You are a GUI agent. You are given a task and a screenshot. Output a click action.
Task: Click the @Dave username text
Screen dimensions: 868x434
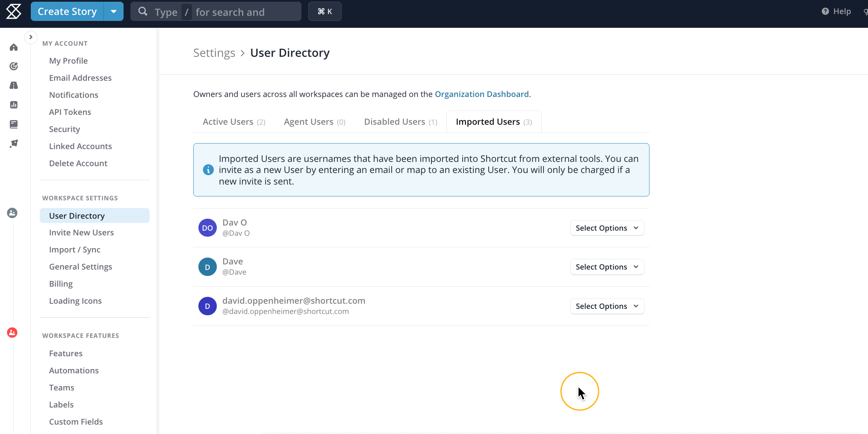[234, 272]
